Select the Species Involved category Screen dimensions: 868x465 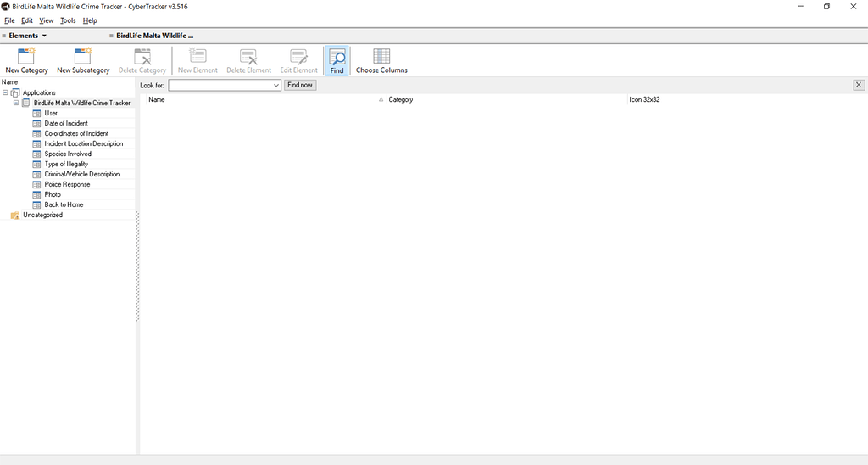[68, 154]
